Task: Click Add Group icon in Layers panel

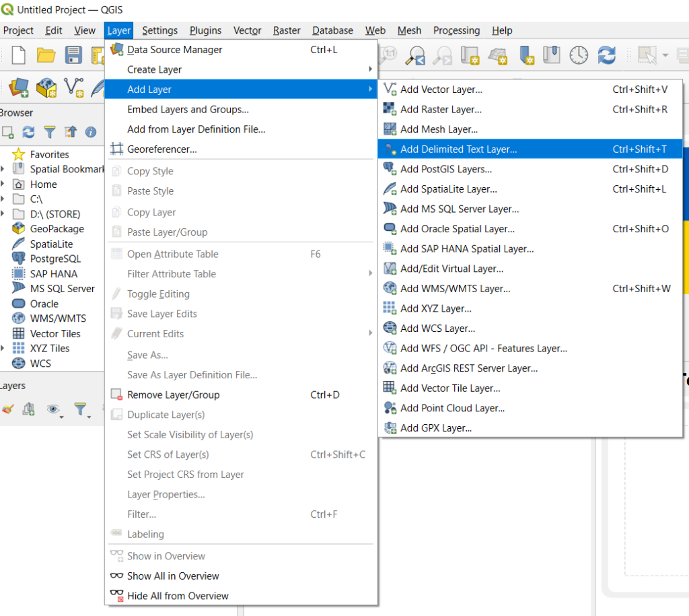Action: [x=28, y=409]
